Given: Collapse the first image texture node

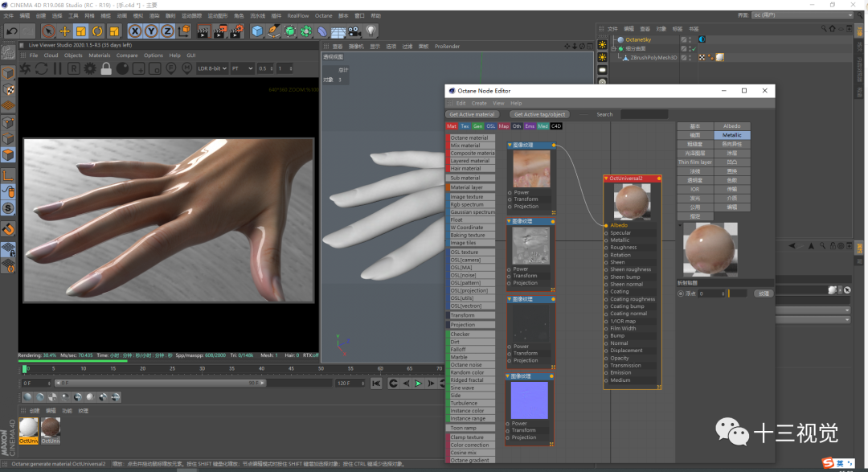Looking at the screenshot, I should click(x=510, y=146).
